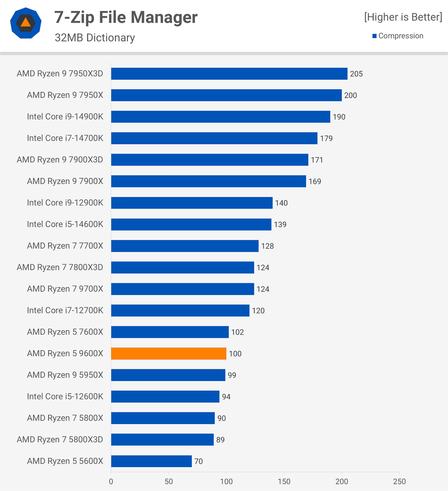Viewport: 448px width, 491px height.
Task: Click the Higher is Better note
Action: [x=403, y=17]
